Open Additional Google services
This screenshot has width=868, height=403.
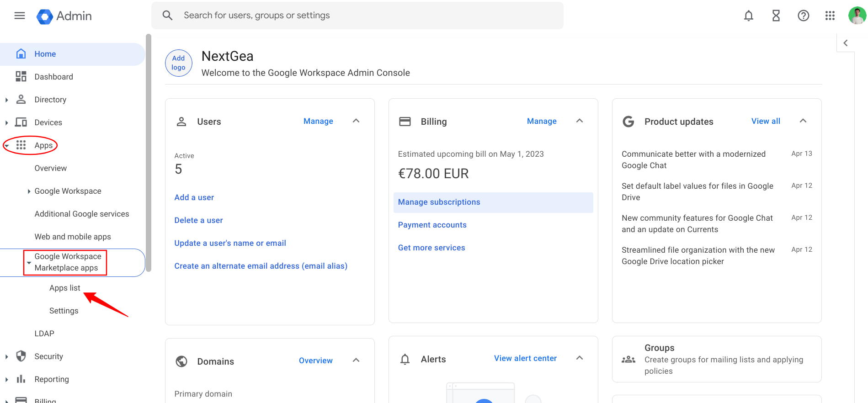tap(82, 214)
